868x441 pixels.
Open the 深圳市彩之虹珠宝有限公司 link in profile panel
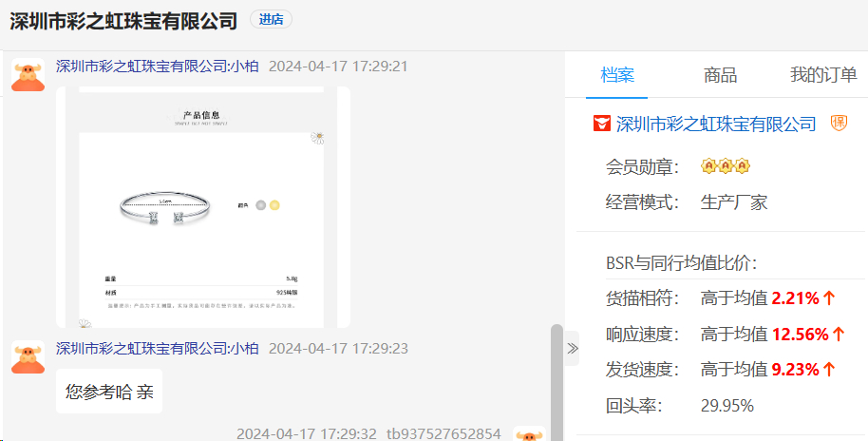tap(716, 124)
